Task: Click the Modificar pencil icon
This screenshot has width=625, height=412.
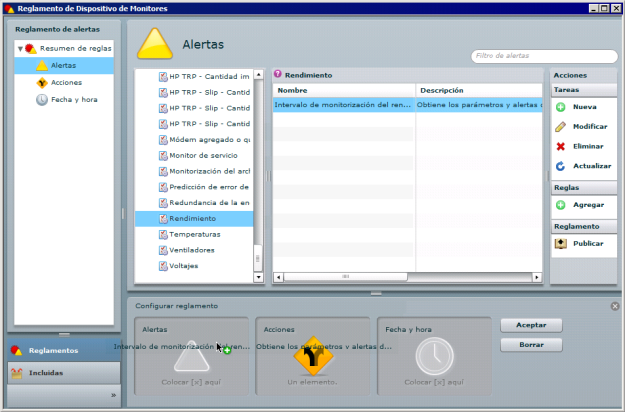Action: [561, 127]
